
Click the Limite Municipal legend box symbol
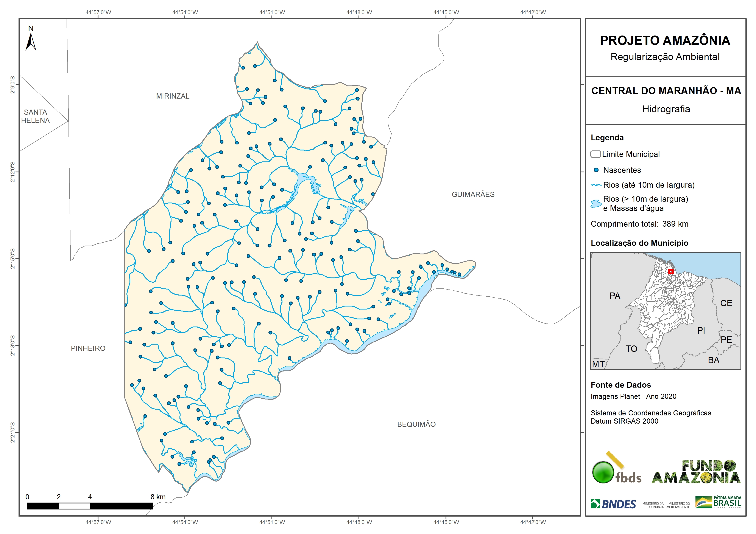[x=595, y=154]
